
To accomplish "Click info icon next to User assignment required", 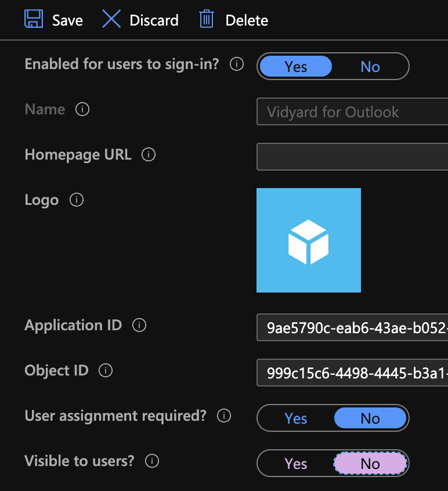I will (224, 416).
